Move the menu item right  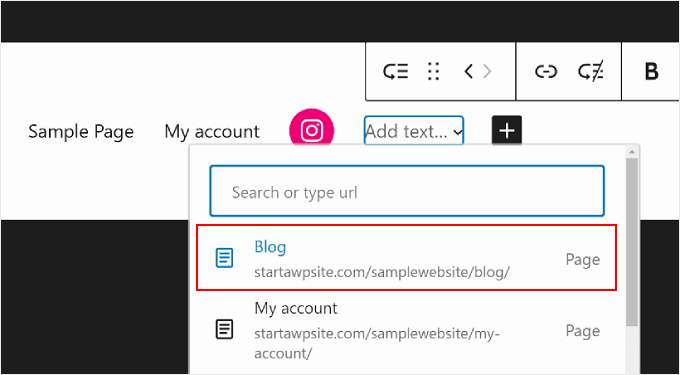pyautogui.click(x=487, y=71)
